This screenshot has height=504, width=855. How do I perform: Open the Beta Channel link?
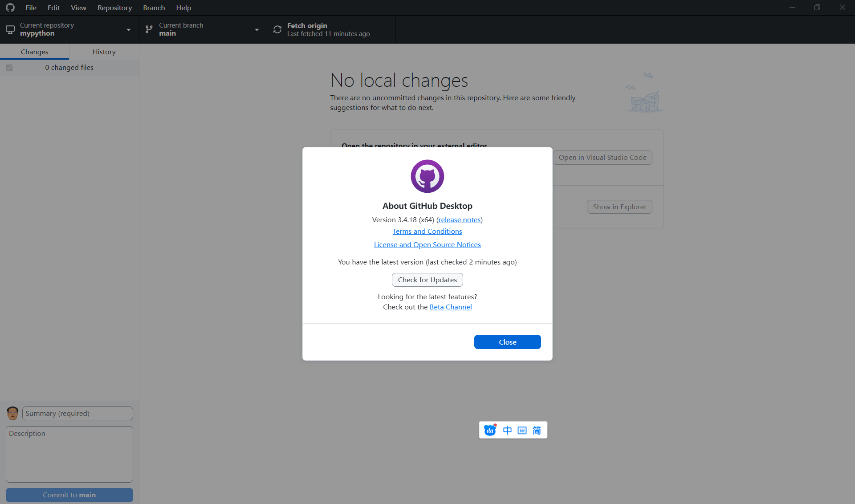click(451, 307)
